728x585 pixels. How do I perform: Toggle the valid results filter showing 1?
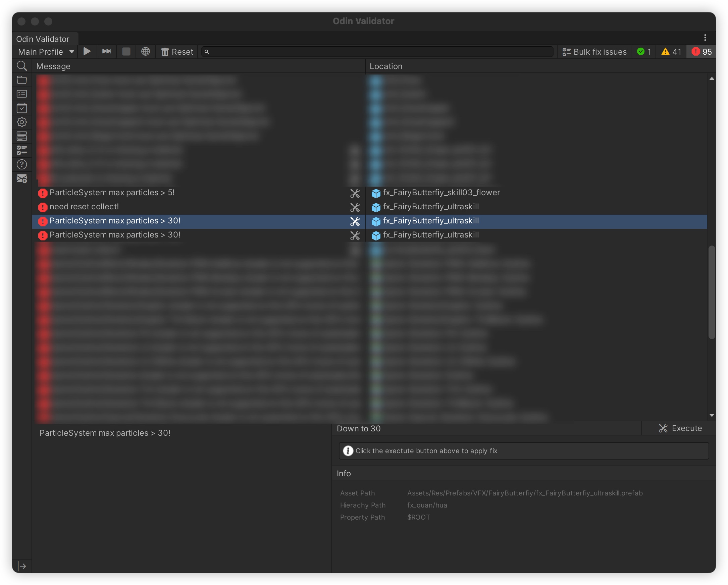643,52
